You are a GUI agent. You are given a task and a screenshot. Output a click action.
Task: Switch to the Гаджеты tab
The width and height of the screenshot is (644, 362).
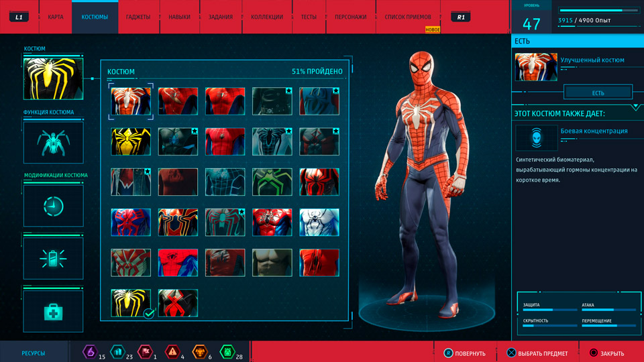138,17
